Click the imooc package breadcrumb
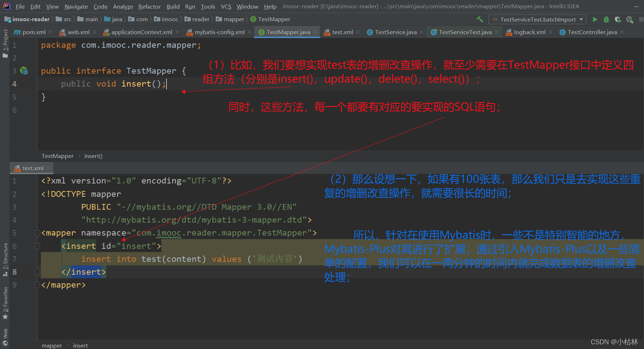Screen dimensions: 644x349 (x=166, y=19)
